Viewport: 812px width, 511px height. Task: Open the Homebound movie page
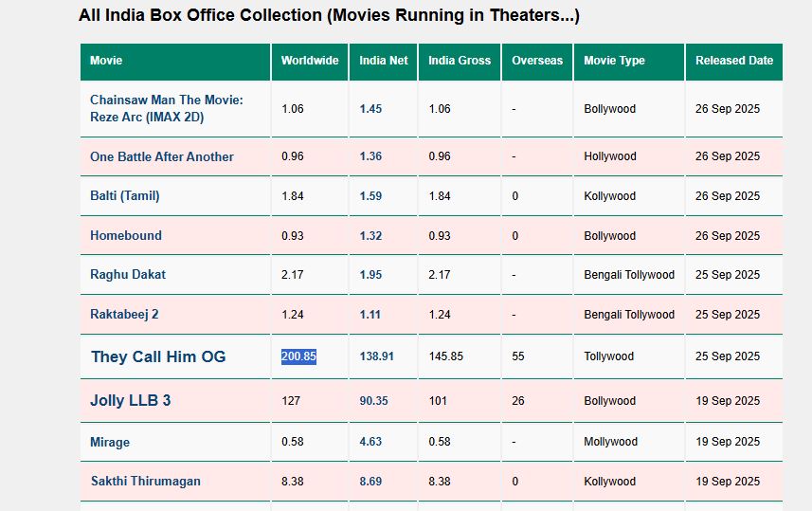[x=126, y=235]
